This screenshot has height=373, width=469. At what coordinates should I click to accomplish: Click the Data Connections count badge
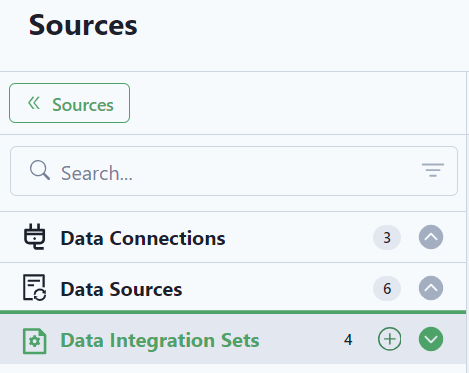pos(387,238)
